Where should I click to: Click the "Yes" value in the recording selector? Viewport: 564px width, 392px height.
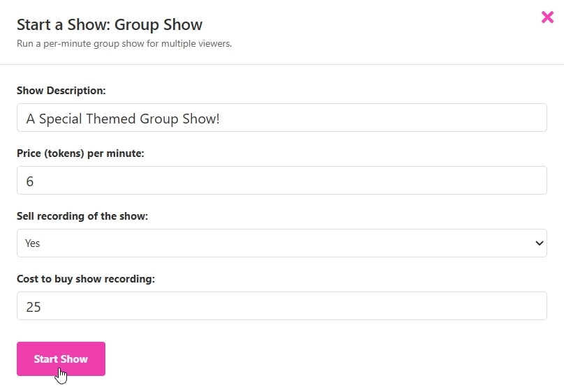tap(32, 243)
